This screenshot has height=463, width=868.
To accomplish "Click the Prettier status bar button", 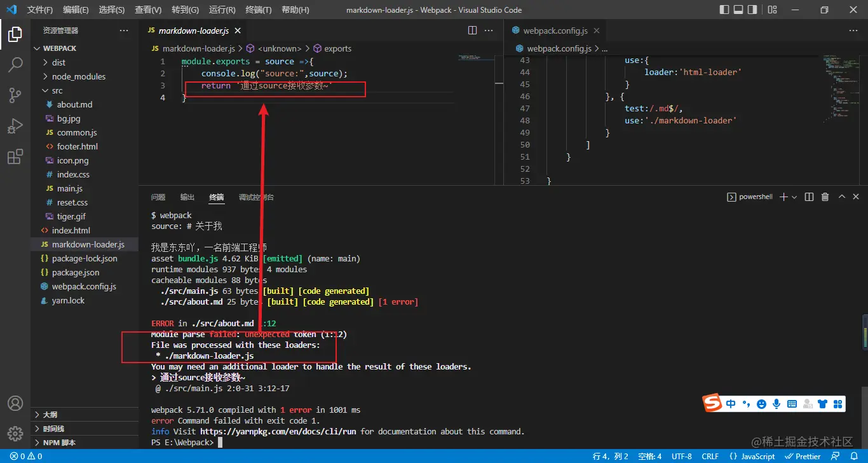I will pyautogui.click(x=803, y=456).
